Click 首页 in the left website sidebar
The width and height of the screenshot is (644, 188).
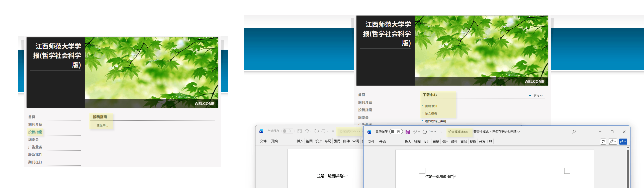tap(32, 117)
